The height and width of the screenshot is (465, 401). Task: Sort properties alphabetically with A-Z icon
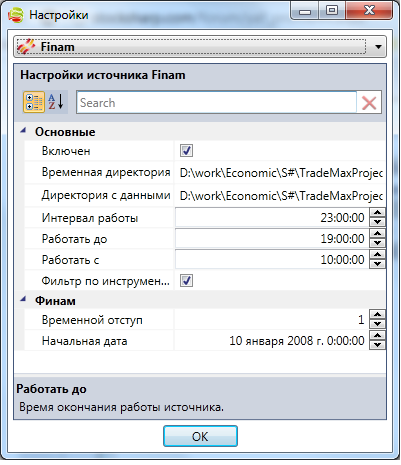pyautogui.click(x=56, y=102)
